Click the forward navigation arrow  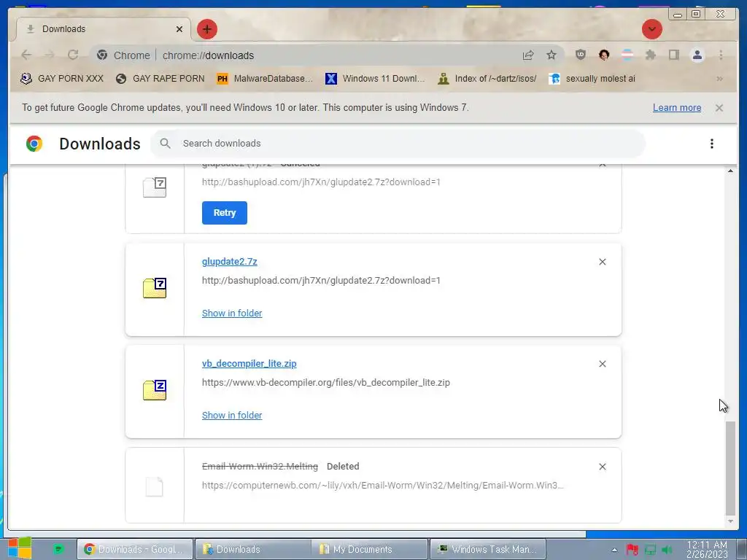(x=50, y=55)
